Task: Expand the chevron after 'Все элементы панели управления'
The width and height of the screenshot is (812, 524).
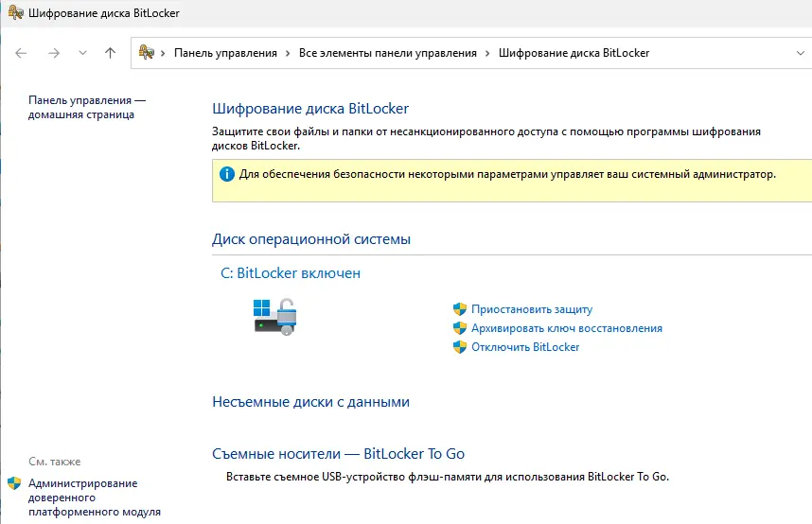Action: point(487,53)
